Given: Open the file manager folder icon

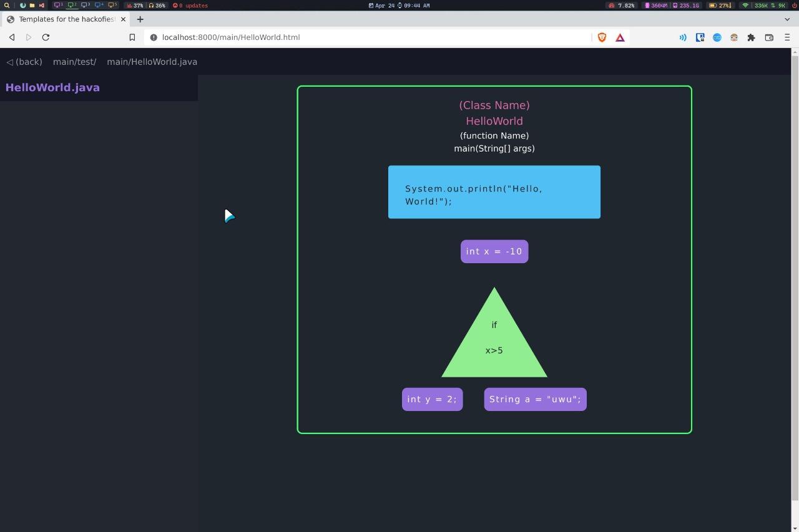Looking at the screenshot, I should pyautogui.click(x=32, y=5).
